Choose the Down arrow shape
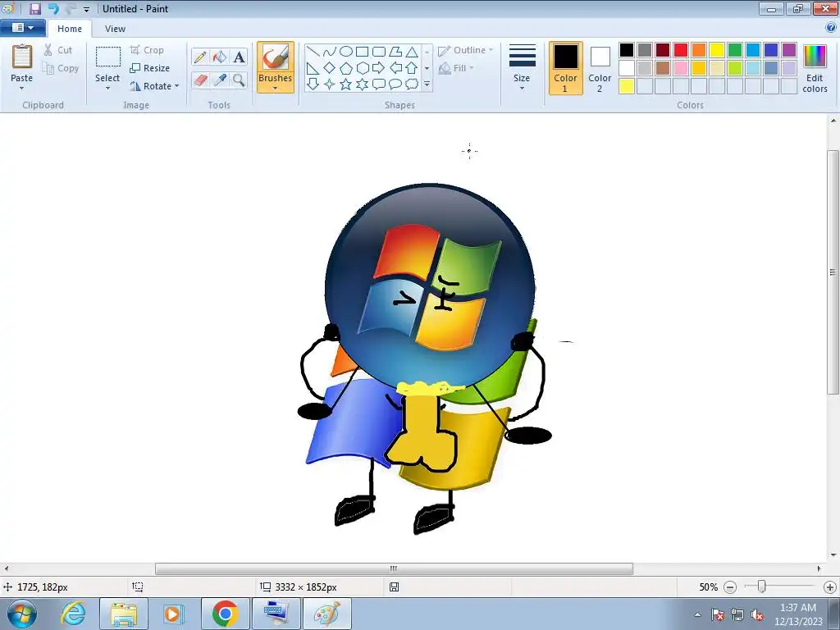 pyautogui.click(x=313, y=84)
